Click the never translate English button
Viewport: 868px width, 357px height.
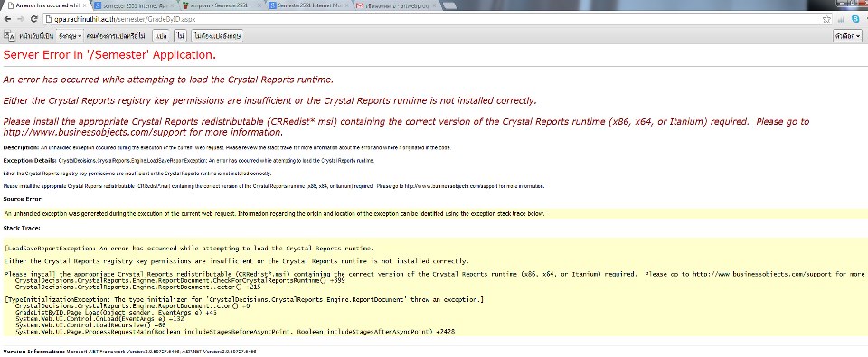click(217, 36)
